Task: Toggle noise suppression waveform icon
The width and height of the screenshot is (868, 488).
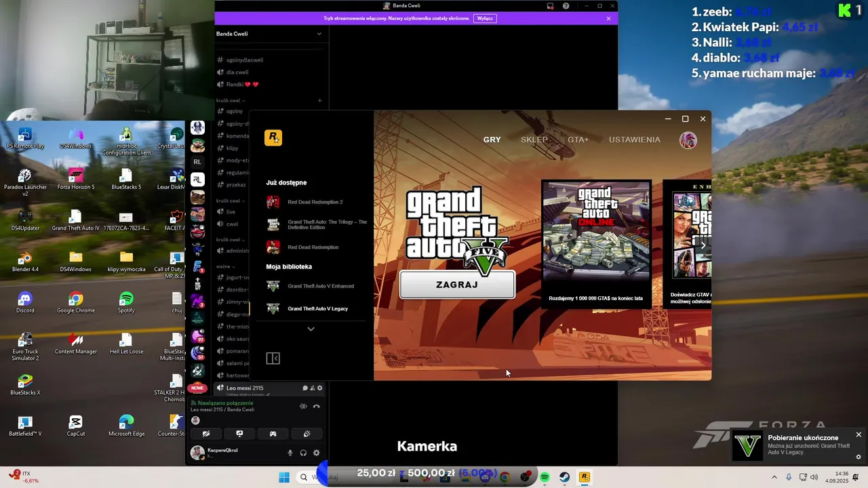Action: coord(303,407)
